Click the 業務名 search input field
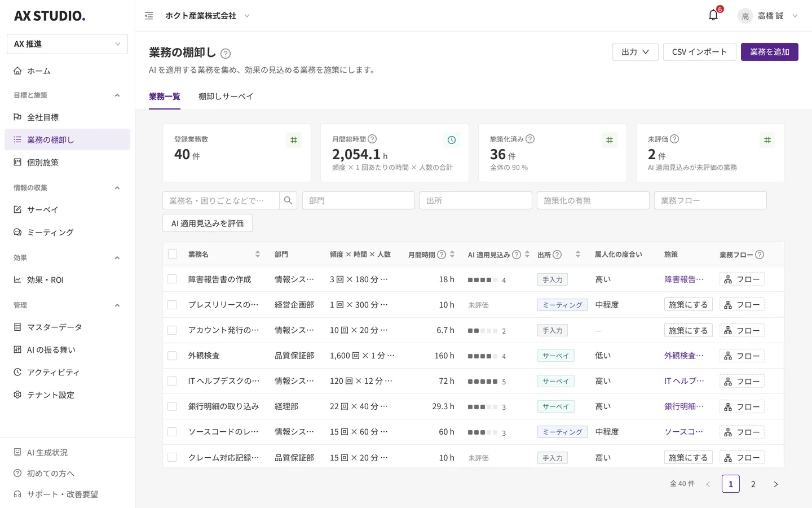This screenshot has height=508, width=812. point(220,200)
